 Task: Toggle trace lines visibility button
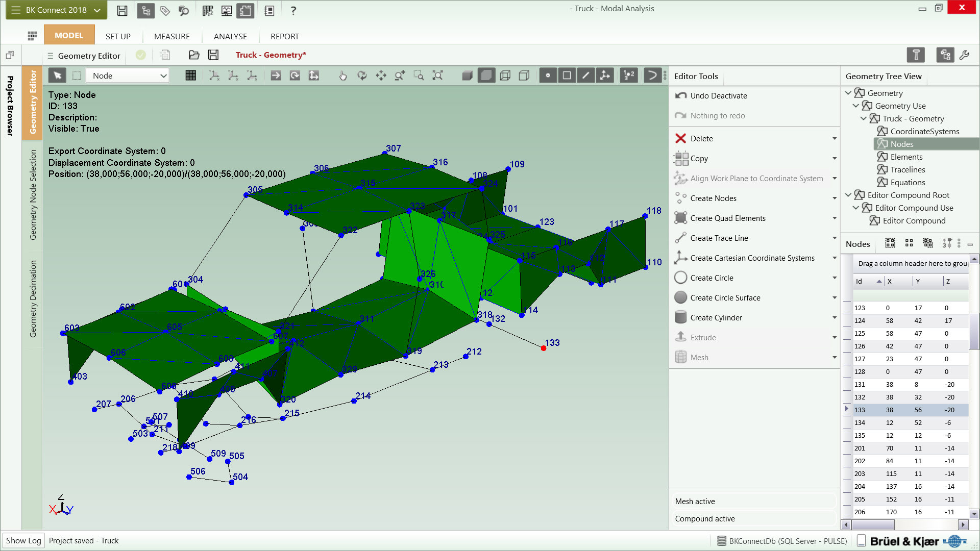point(585,76)
